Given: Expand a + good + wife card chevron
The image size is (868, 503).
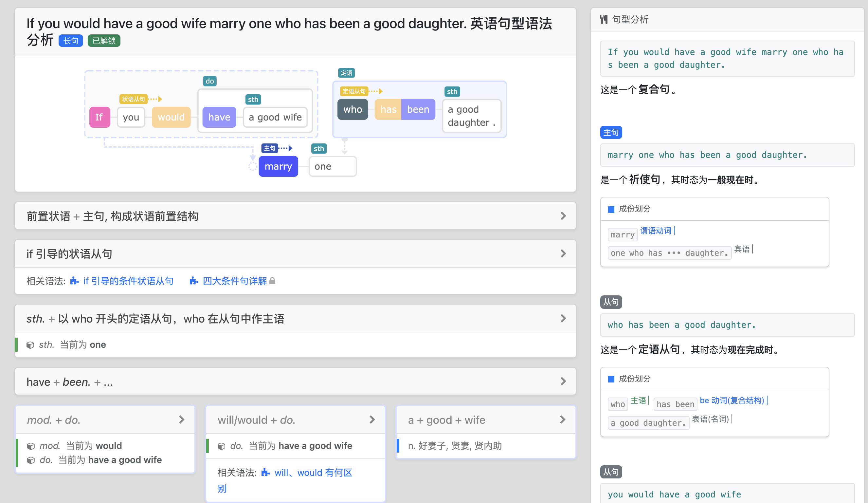Looking at the screenshot, I should click(x=563, y=419).
